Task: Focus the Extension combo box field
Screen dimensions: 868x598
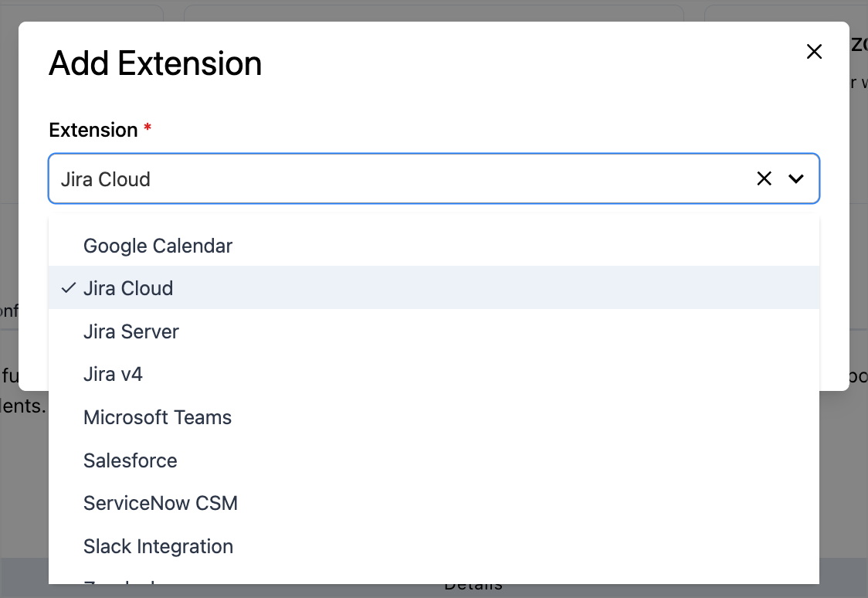Action: 386,179
